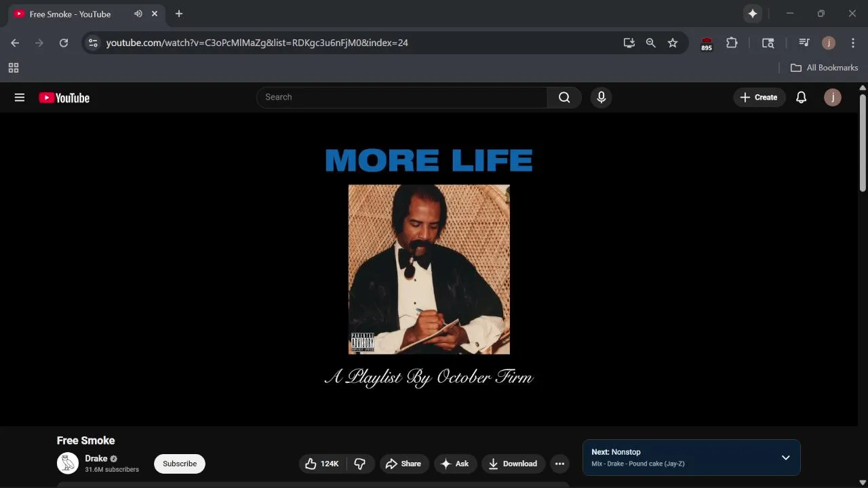Open the All Bookmarks folder
Image resolution: width=868 pixels, height=488 pixels.
[x=825, y=68]
